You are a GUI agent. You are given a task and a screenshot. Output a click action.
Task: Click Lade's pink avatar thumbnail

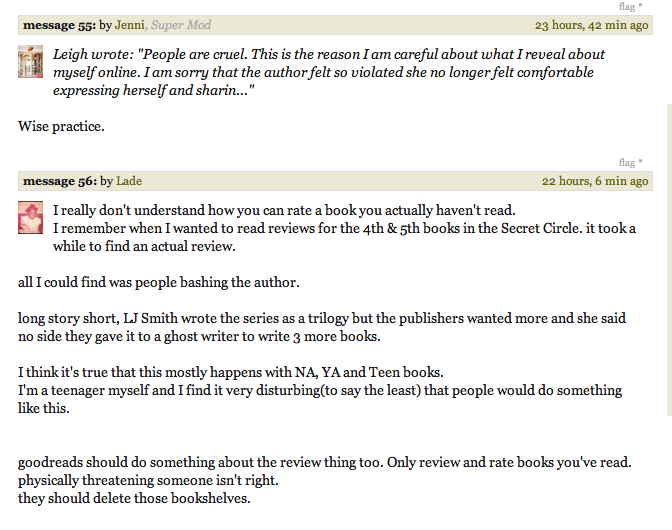(30, 217)
